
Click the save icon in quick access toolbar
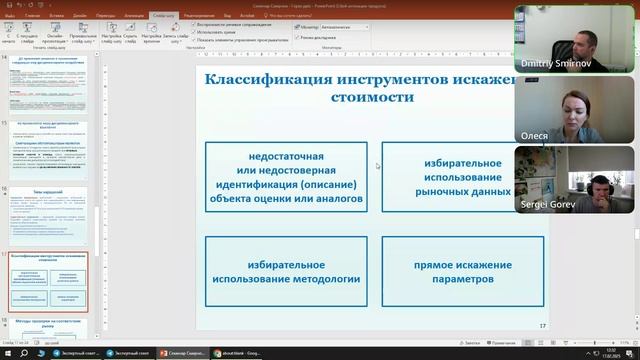pyautogui.click(x=9, y=5)
